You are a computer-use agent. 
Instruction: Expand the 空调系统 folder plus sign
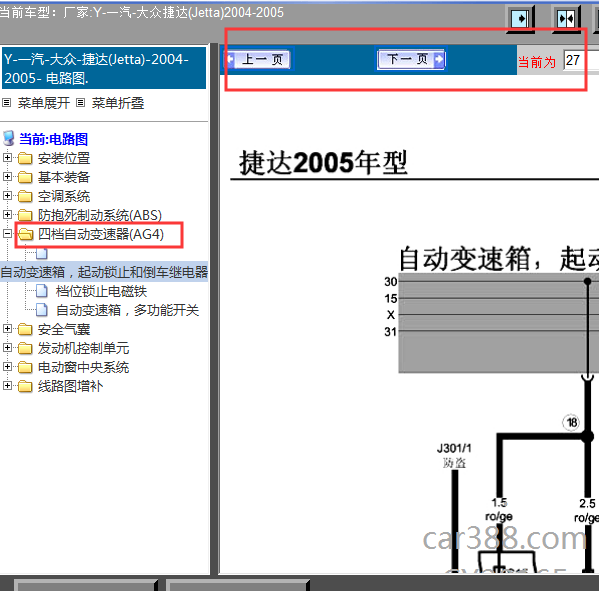[7, 195]
